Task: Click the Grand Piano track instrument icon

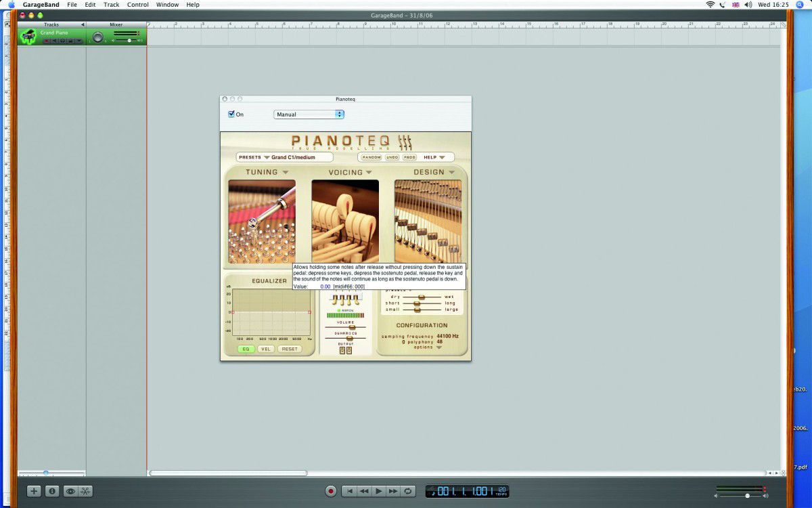Action: point(28,37)
